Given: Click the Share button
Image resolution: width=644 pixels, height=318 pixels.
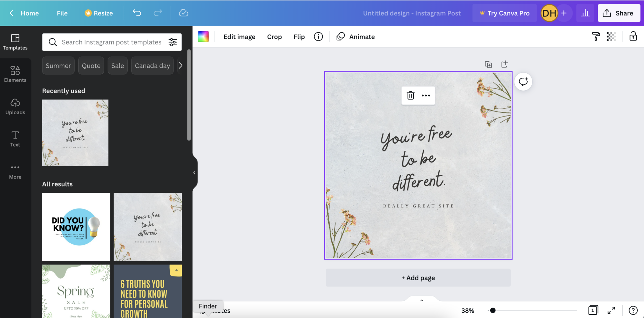Looking at the screenshot, I should [x=619, y=13].
